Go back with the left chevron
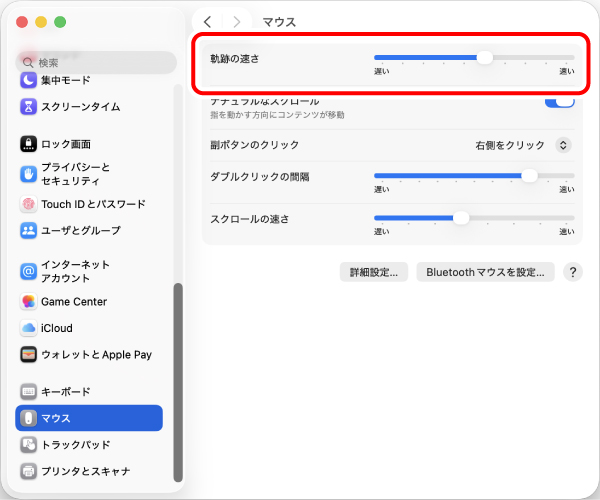Screen dimensions: 600x500 click(207, 22)
